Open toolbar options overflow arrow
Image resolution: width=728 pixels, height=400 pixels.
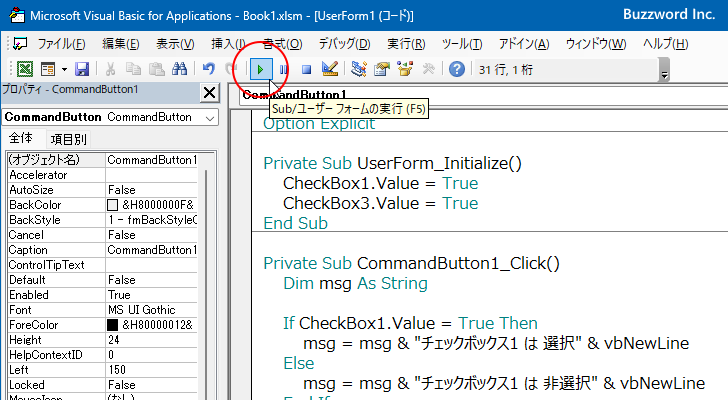pos(664,71)
